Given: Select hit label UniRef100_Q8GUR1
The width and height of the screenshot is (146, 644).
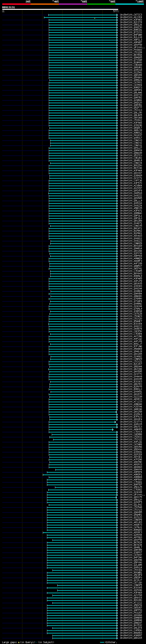Looking at the screenshot, I should [131, 67].
